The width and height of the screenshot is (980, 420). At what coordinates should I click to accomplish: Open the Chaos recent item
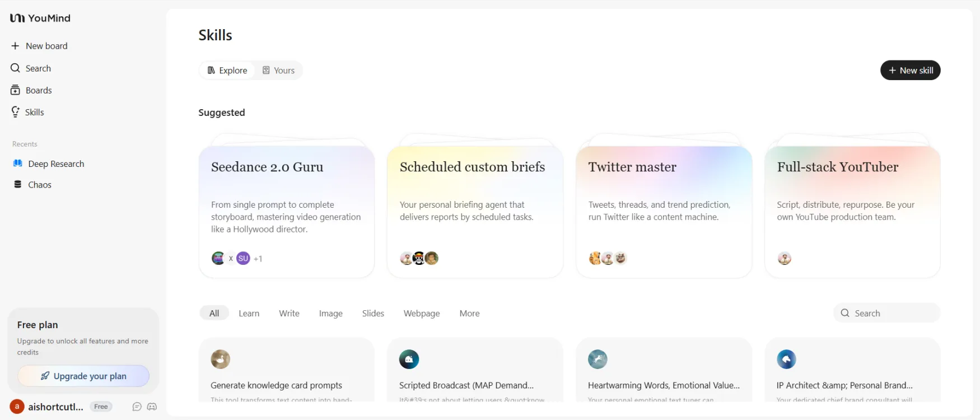tap(39, 185)
